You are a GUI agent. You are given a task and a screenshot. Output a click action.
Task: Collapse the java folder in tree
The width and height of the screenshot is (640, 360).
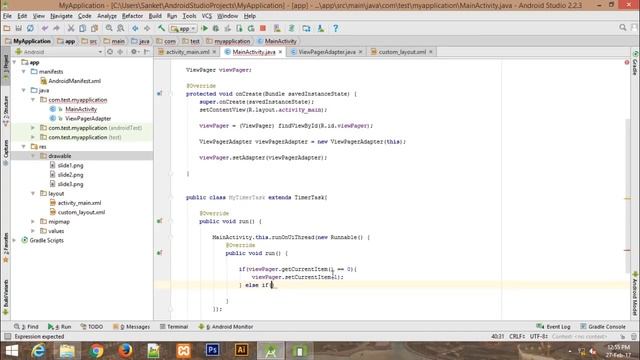click(x=24, y=90)
